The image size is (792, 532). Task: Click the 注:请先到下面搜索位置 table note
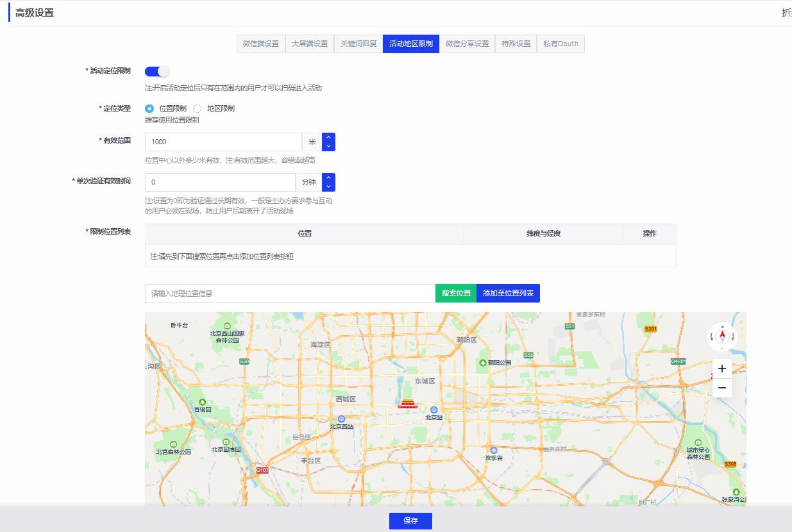222,256
